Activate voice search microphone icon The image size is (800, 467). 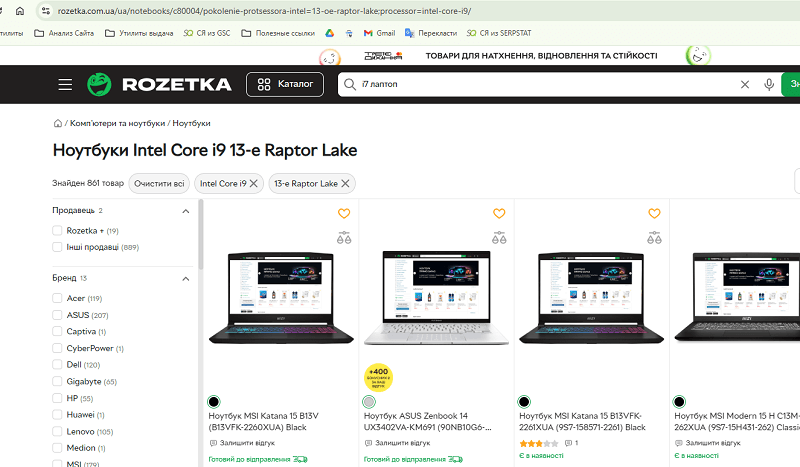(769, 84)
